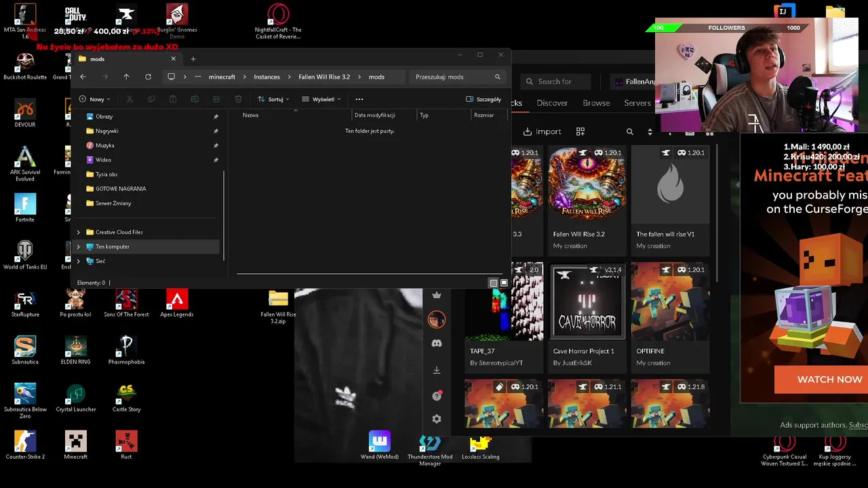Open the Minecraft desktop shortcut
The width and height of the screenshot is (868, 488).
(x=75, y=445)
